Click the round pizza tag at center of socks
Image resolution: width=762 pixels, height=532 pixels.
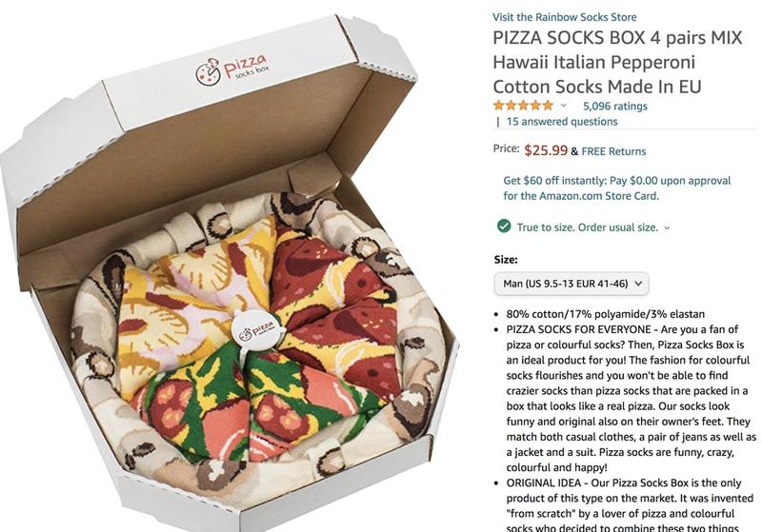[254, 331]
